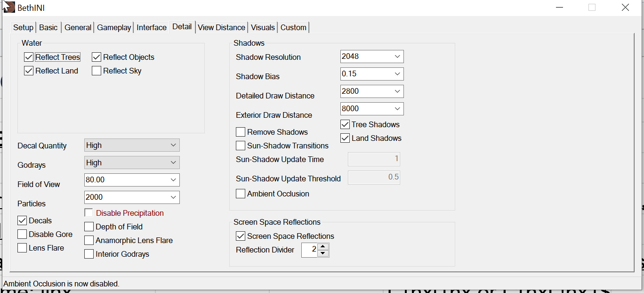Click the Sun-Shadow Update Time label
Viewport: 644px width, 293px height.
click(280, 159)
